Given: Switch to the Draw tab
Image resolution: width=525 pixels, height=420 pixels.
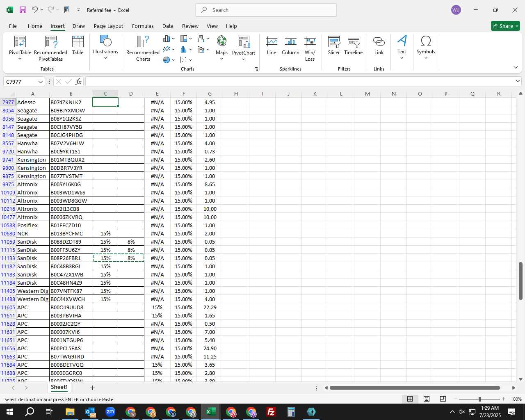Looking at the screenshot, I should point(79,26).
